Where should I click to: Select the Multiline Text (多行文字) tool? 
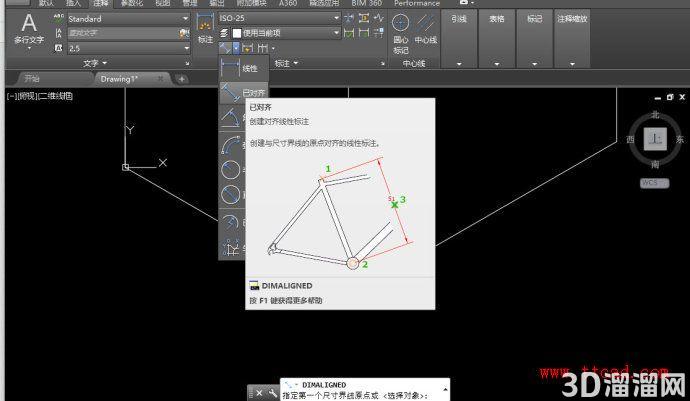29,29
